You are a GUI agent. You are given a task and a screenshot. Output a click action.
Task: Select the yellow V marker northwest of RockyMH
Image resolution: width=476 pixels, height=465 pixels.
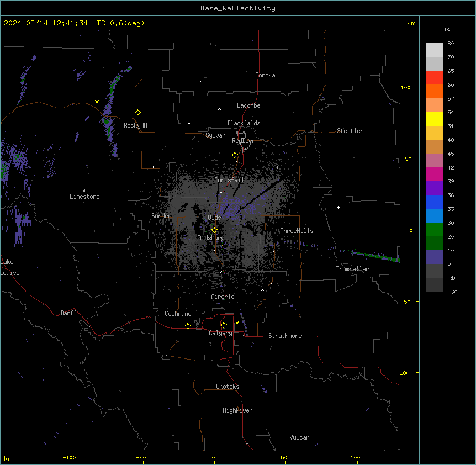(x=97, y=102)
